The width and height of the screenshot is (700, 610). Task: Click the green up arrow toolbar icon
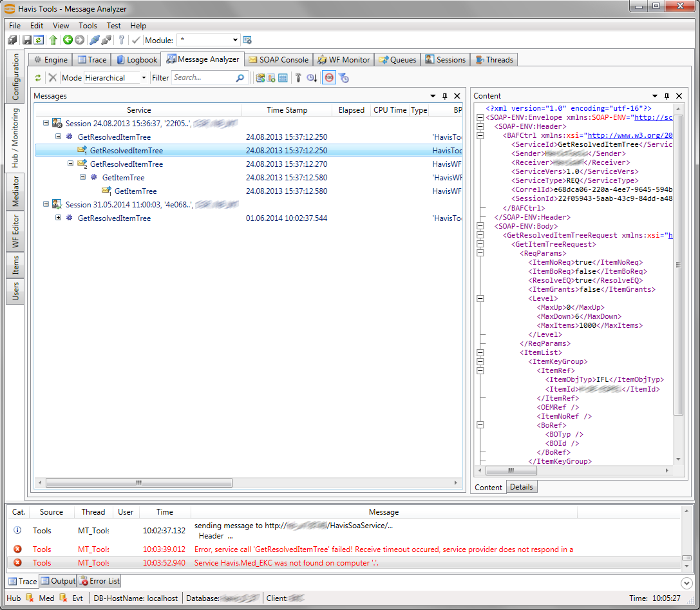(53, 40)
